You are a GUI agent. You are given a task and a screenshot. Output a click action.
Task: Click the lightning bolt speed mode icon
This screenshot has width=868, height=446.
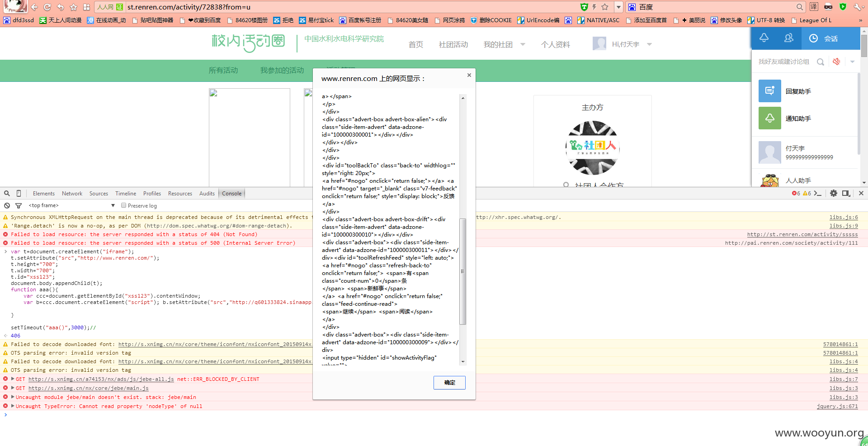click(594, 7)
